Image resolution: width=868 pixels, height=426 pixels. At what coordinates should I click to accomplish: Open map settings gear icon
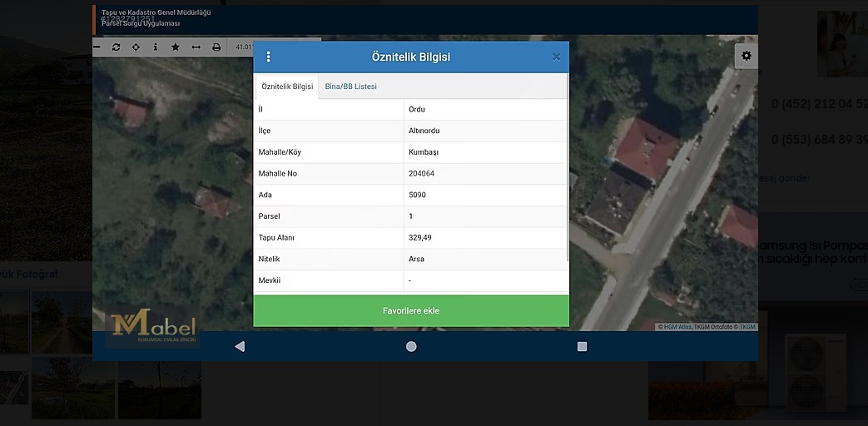(x=746, y=56)
